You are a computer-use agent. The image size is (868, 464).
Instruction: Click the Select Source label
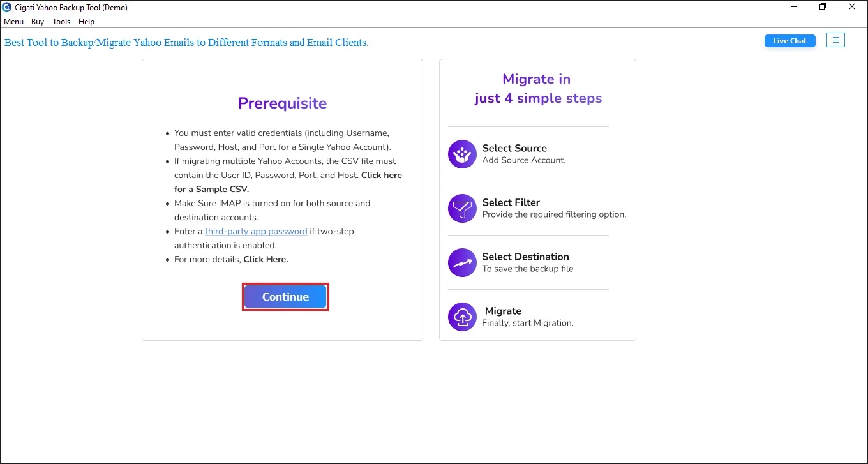514,148
